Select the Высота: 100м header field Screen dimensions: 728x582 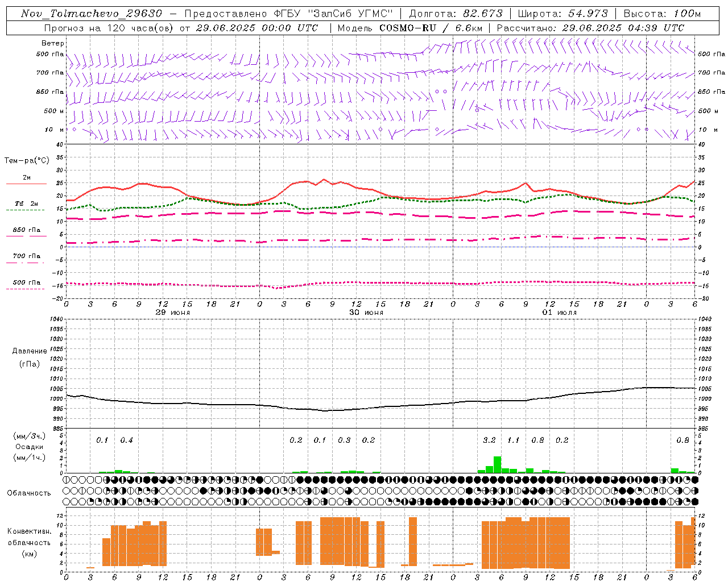pos(663,14)
